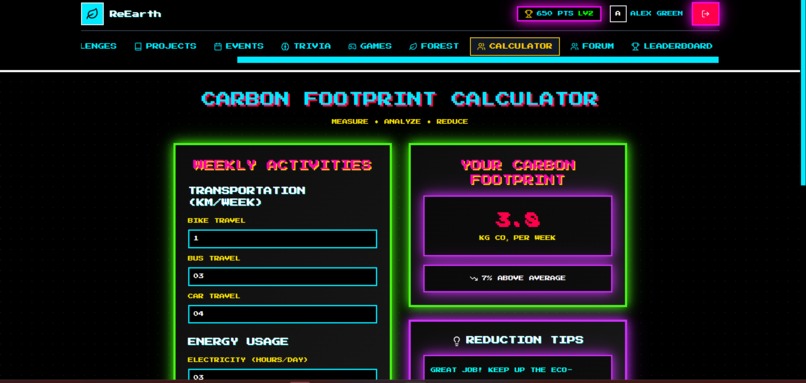Switch to the Trivia tab
Viewport: 806px width, 383px height.
tap(306, 46)
